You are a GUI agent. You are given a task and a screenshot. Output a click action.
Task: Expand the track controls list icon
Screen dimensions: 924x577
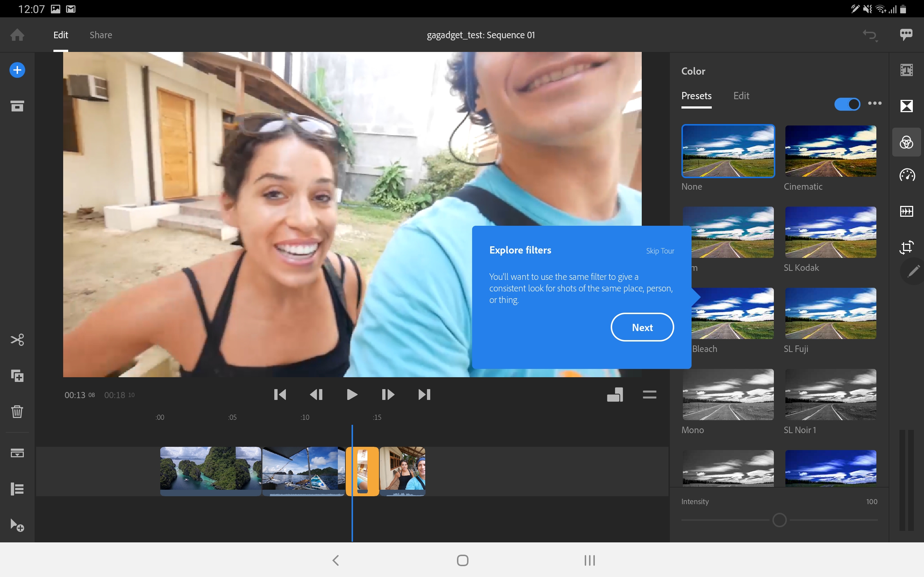[17, 489]
